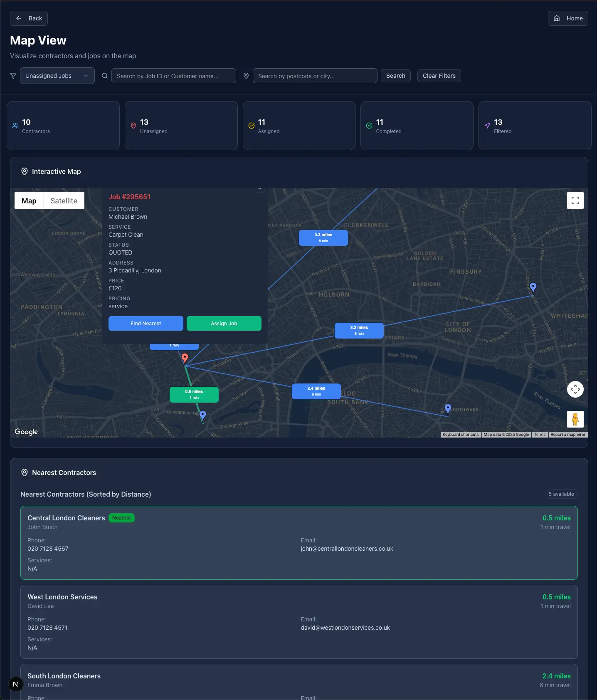Click Assign Job button
The height and width of the screenshot is (700, 597).
[224, 324]
